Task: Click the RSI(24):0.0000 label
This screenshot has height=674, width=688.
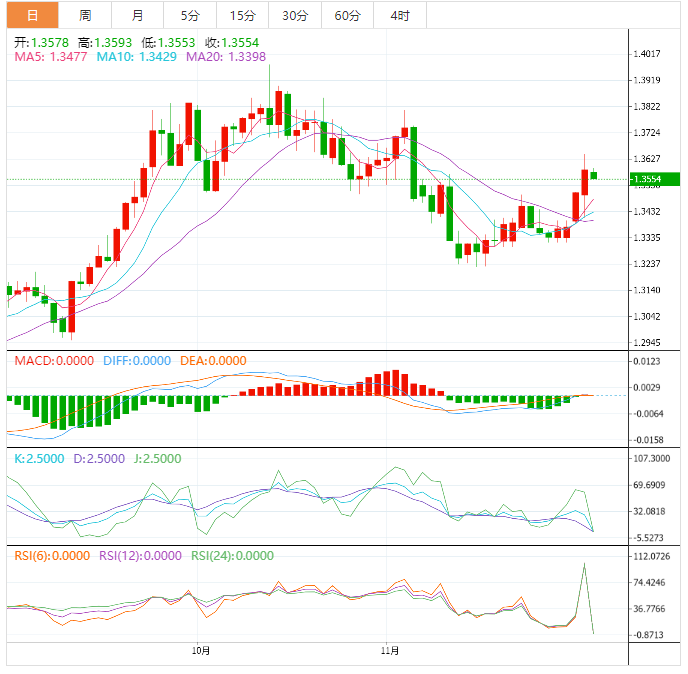Action: point(233,556)
